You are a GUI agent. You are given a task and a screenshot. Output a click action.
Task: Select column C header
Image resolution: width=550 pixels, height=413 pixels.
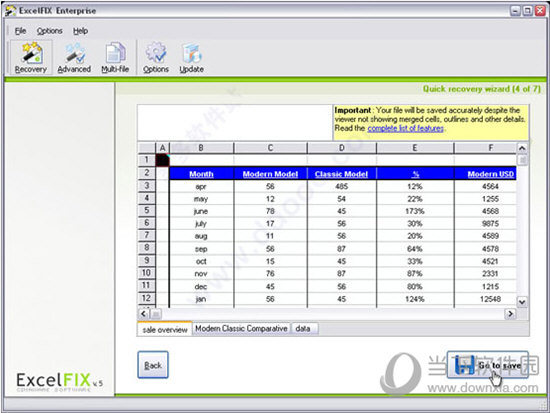(x=270, y=148)
